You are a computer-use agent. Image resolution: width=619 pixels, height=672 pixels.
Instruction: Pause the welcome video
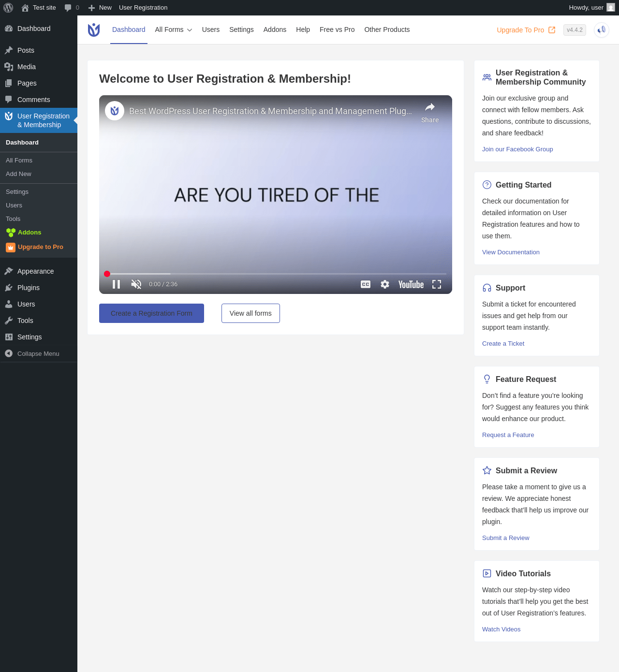tap(116, 284)
